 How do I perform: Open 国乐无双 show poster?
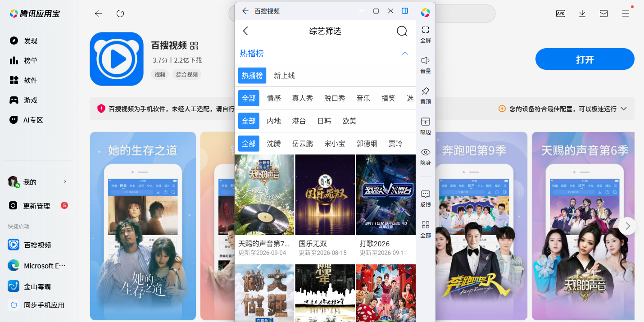coord(325,195)
